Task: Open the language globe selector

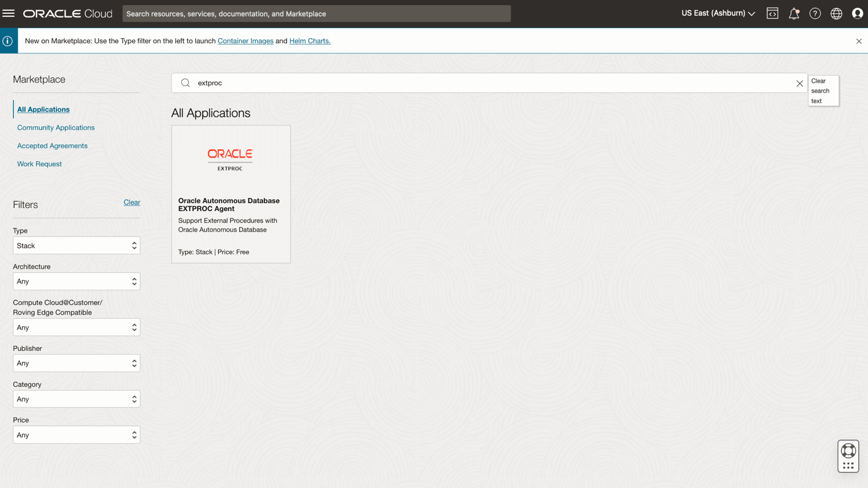Action: coord(836,13)
